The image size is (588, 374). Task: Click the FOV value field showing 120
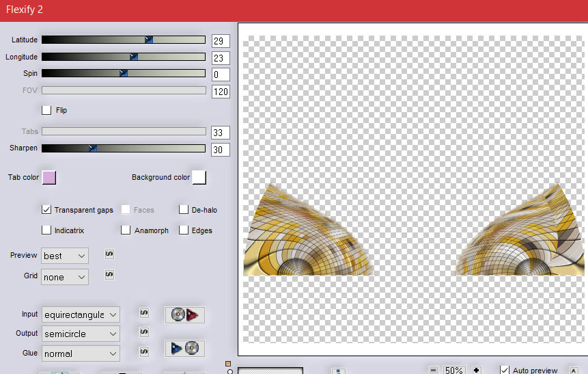pyautogui.click(x=221, y=92)
